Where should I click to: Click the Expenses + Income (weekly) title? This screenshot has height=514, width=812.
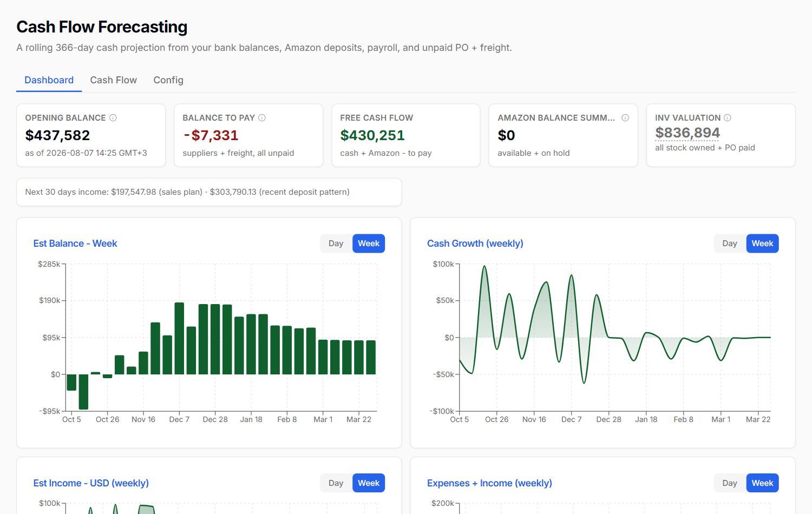point(489,483)
